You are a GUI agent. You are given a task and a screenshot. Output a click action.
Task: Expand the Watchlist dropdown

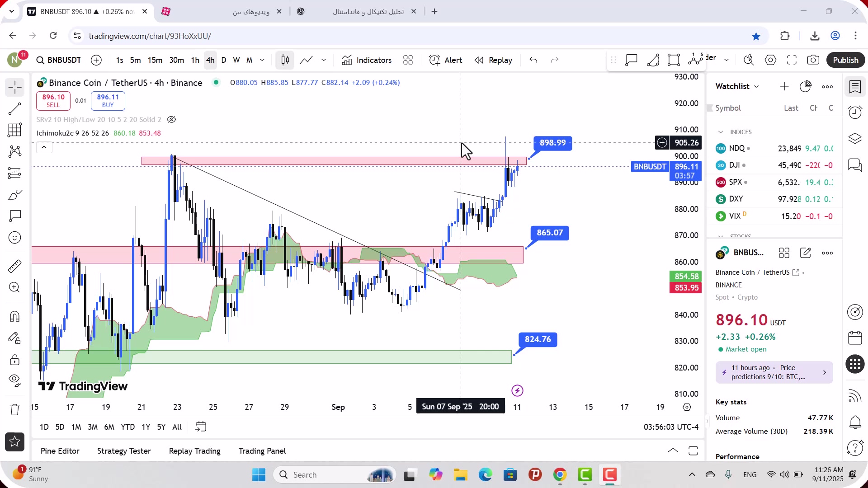737,86
